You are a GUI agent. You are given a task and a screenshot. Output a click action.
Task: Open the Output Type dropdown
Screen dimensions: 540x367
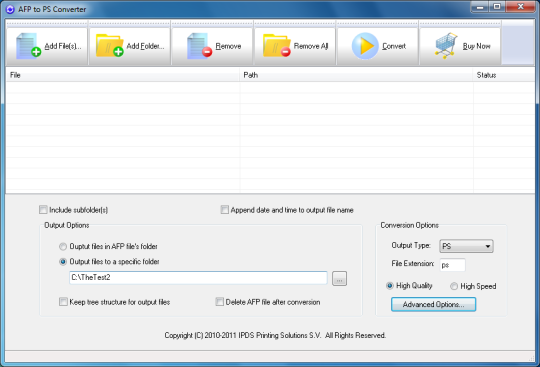(466, 246)
